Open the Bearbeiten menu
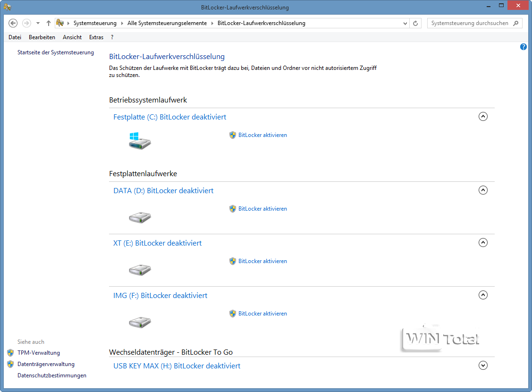 [x=42, y=37]
